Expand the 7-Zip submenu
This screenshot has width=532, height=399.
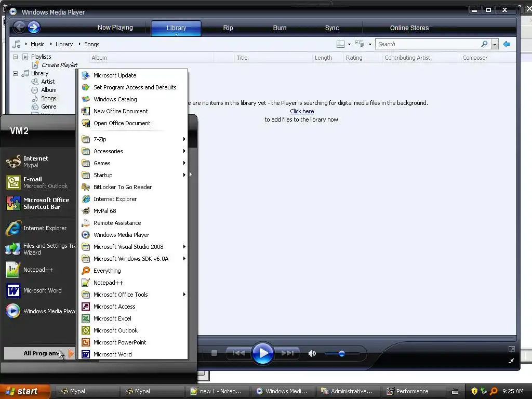pos(133,139)
